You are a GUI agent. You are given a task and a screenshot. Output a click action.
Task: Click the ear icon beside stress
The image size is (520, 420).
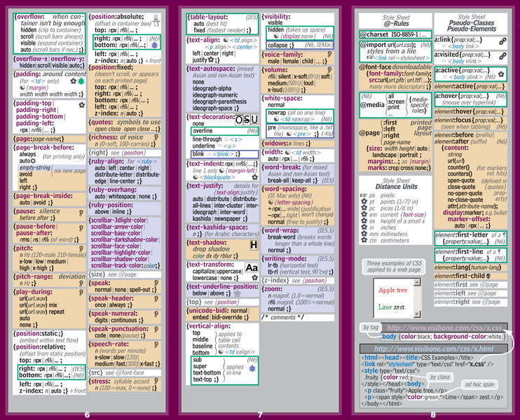[x=156, y=381]
